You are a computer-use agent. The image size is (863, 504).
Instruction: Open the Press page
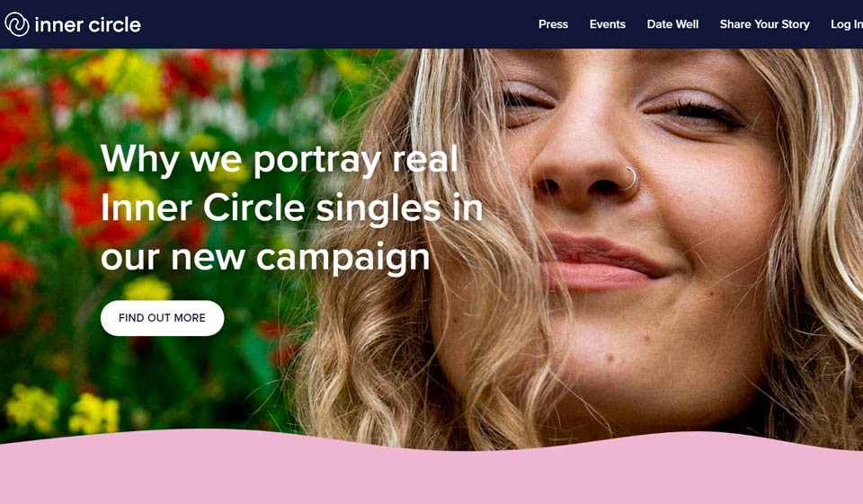point(553,24)
